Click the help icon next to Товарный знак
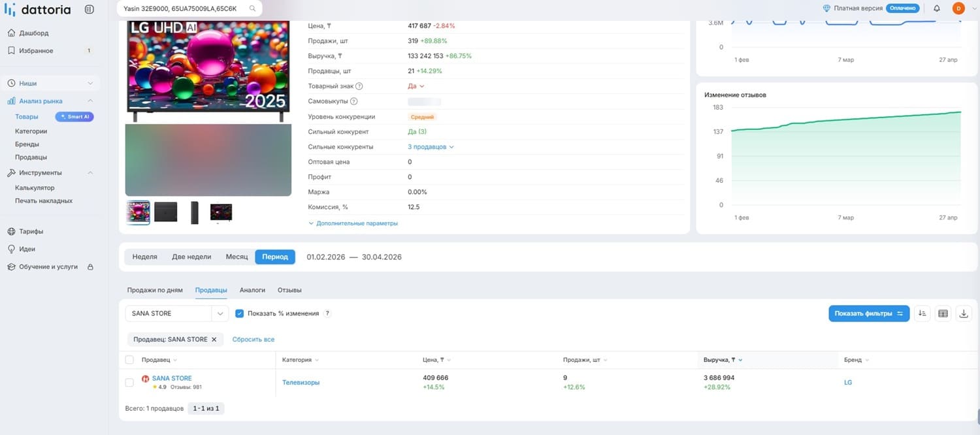 [359, 86]
